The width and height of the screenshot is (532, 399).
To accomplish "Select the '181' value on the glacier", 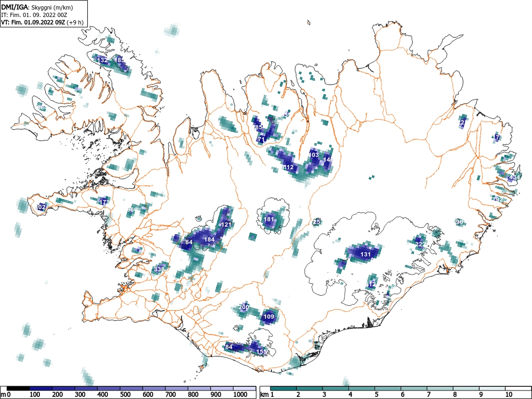I will (269, 219).
